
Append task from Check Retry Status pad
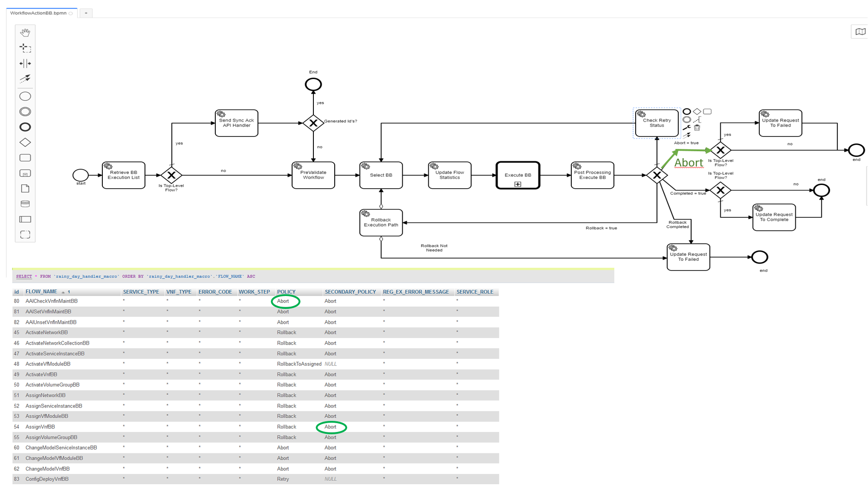(x=707, y=111)
